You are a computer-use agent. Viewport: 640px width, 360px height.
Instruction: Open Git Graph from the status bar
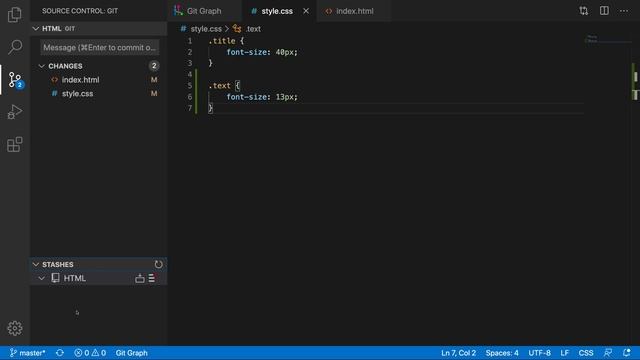point(131,353)
